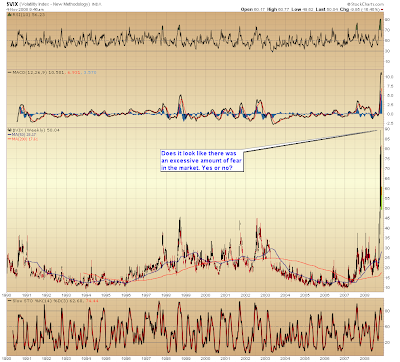Click the StockCharts.com copyright label

366,4
